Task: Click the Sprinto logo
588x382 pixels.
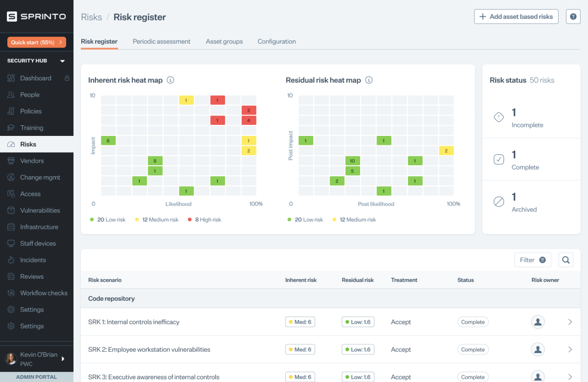Action: [36, 16]
